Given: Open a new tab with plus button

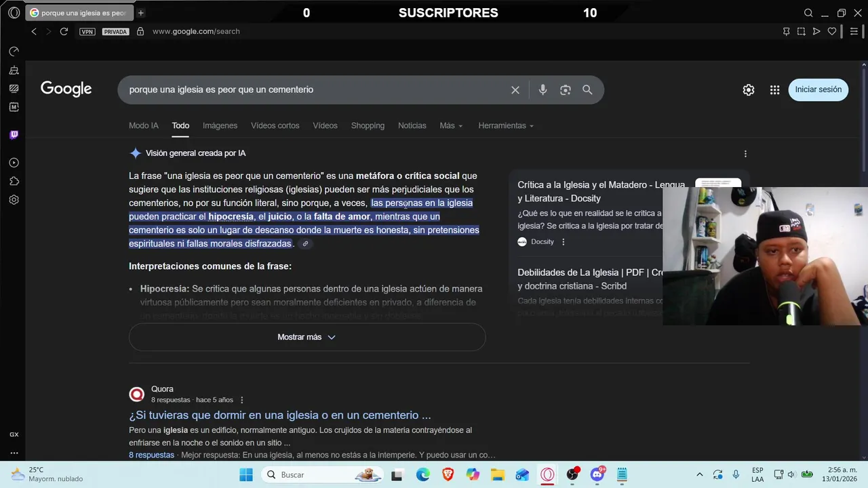Looking at the screenshot, I should [140, 13].
